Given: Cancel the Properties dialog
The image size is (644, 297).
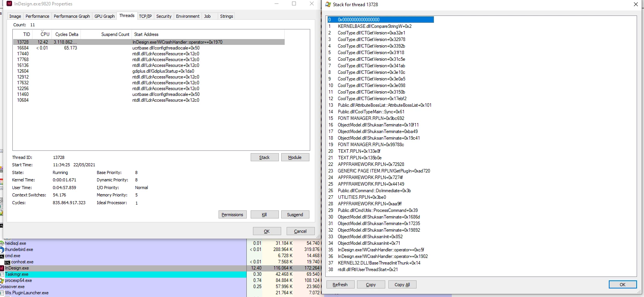Looking at the screenshot, I should (x=300, y=231).
